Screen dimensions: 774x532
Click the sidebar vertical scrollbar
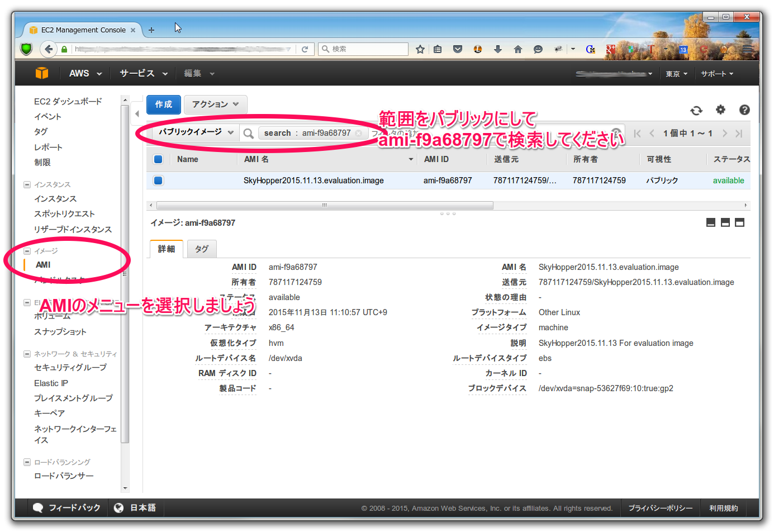click(125, 274)
